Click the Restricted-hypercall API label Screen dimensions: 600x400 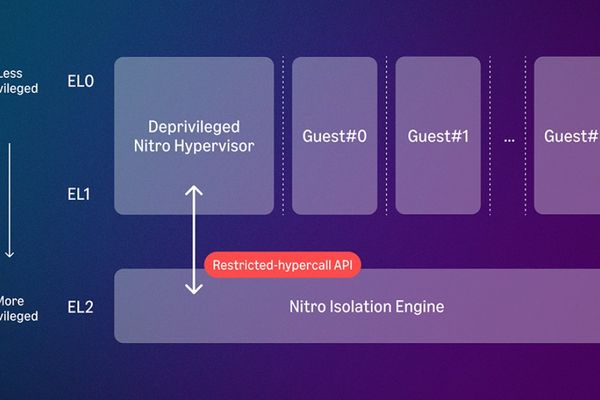coord(282,265)
